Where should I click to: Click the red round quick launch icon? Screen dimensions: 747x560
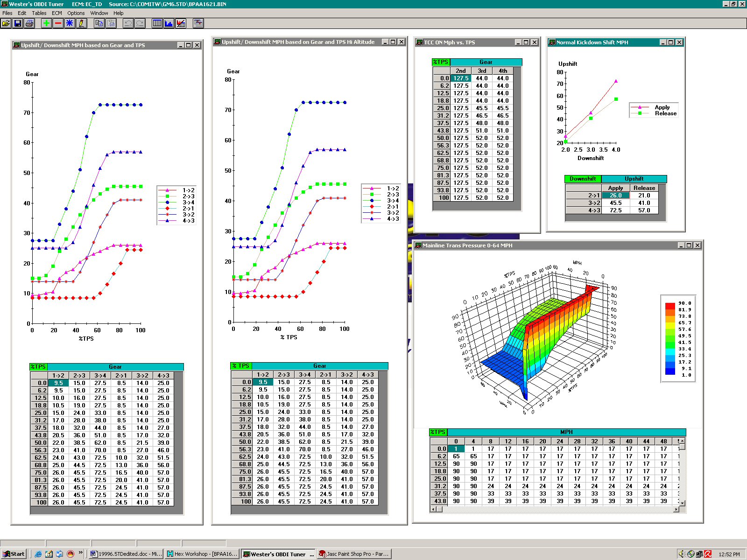tap(70, 554)
